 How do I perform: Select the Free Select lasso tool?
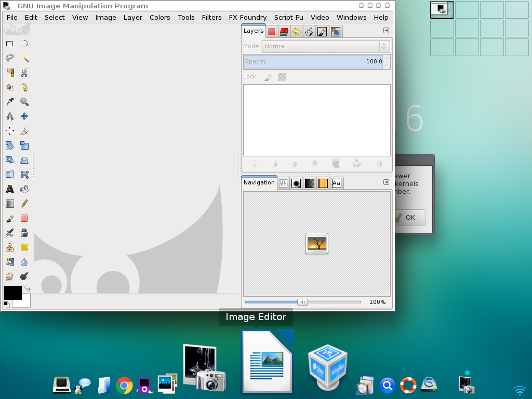10,58
